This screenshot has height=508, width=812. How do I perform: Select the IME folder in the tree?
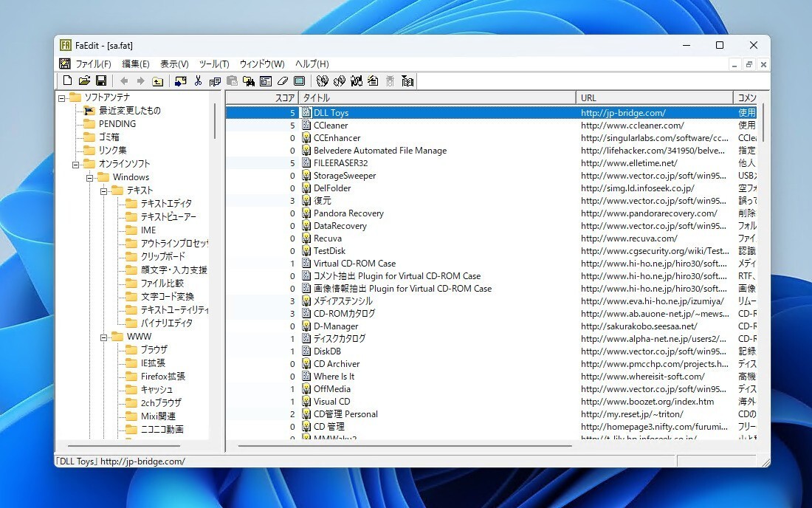(x=148, y=230)
